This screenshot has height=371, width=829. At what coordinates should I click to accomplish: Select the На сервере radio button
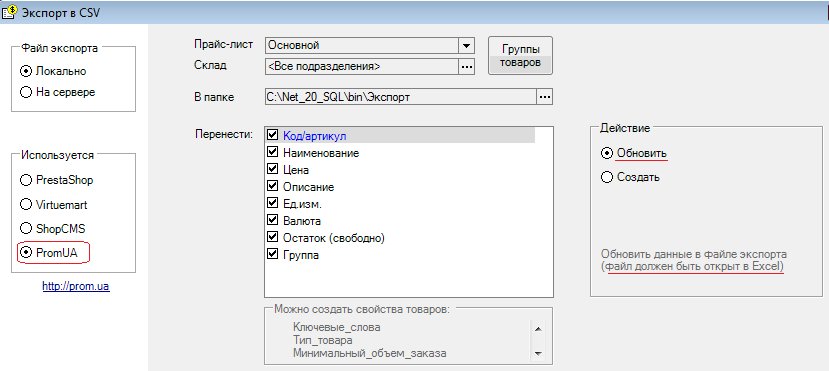pyautogui.click(x=25, y=92)
